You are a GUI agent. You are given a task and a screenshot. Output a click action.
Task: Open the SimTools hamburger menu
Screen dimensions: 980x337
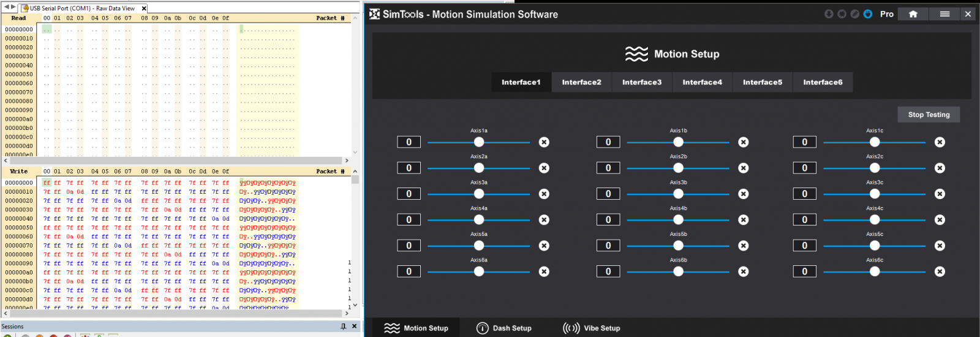point(944,13)
